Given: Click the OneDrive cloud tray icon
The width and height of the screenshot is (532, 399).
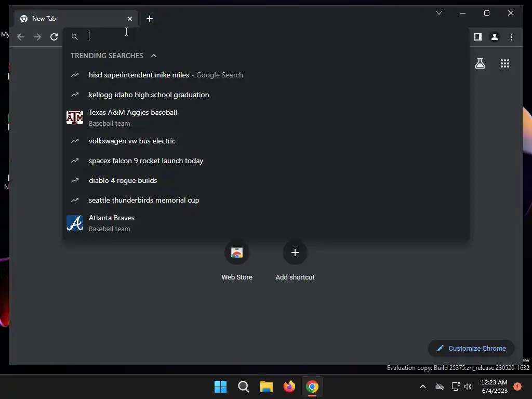Looking at the screenshot, I should (440, 387).
